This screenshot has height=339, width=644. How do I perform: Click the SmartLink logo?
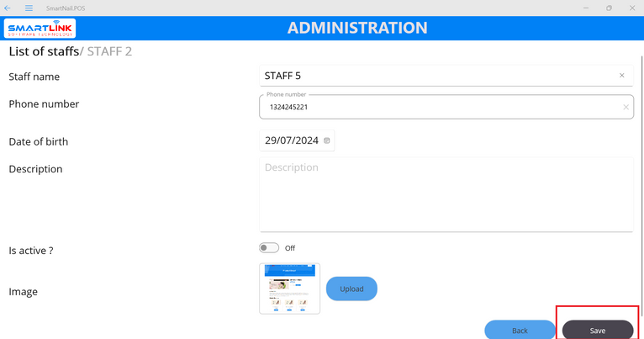point(40,29)
